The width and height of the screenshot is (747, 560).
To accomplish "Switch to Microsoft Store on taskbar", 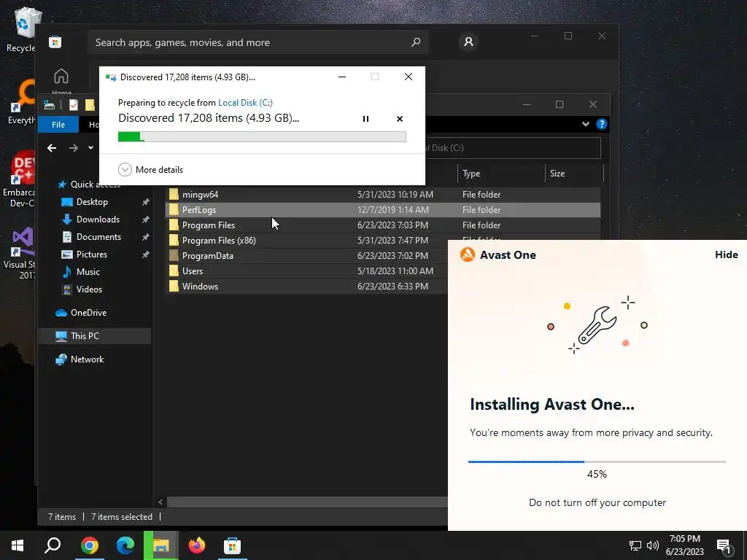I will (x=232, y=545).
